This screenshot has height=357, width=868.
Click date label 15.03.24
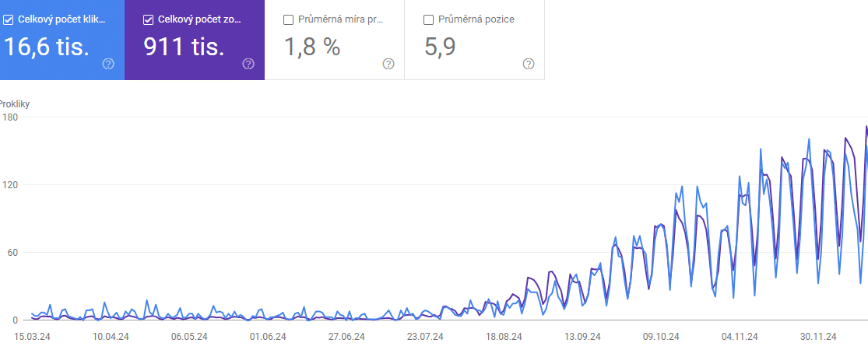(x=32, y=337)
